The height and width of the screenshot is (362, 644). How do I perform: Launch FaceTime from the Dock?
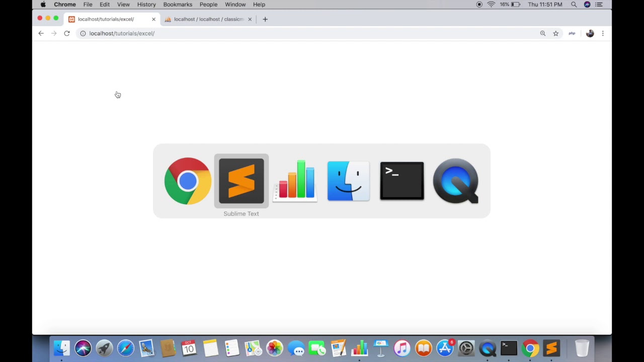pos(317,348)
